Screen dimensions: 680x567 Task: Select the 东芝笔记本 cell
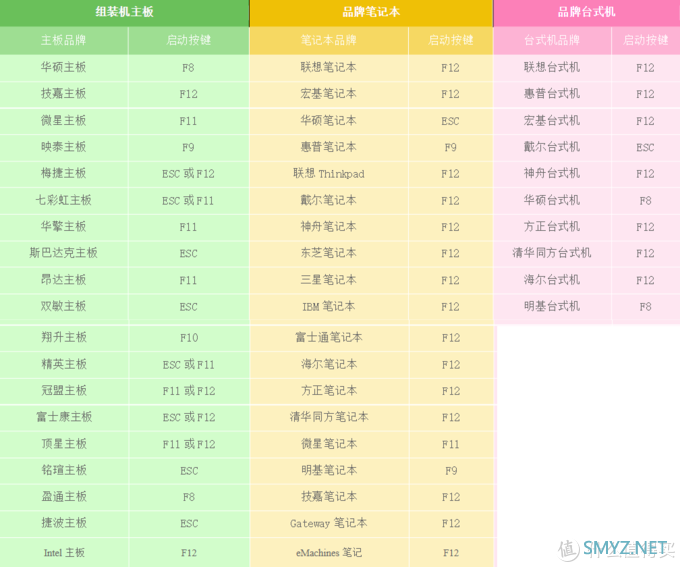(329, 253)
